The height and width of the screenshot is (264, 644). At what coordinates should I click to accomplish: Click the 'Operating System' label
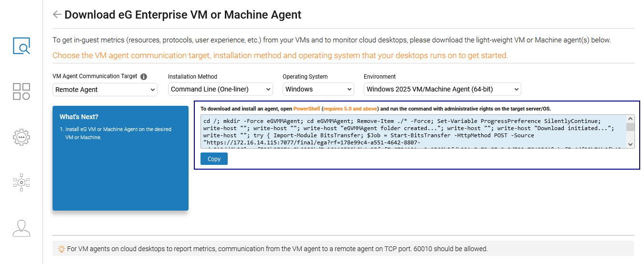coord(305,76)
